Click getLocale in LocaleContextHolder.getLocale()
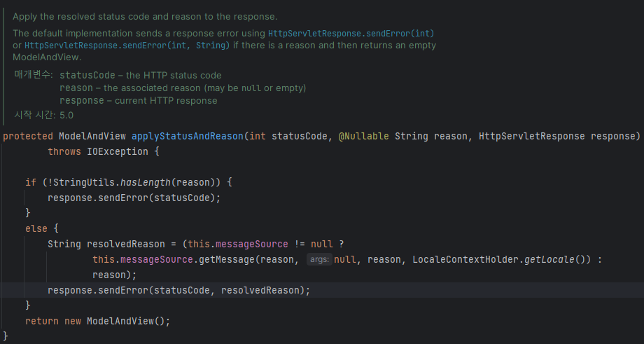 (x=549, y=260)
